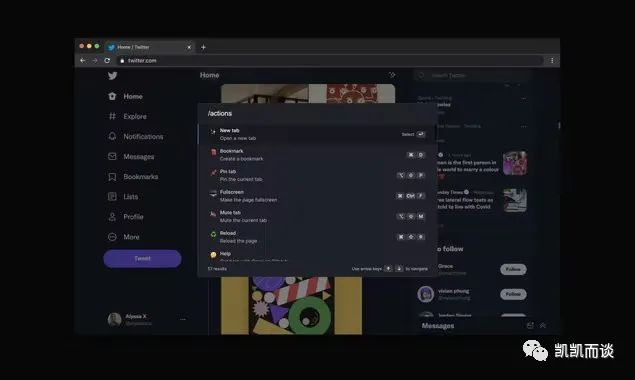The image size is (635, 380).
Task: Open new browser tab plus button
Action: click(x=203, y=47)
